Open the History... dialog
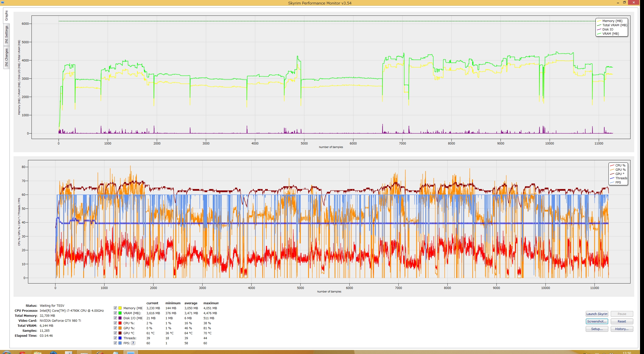 click(622, 329)
